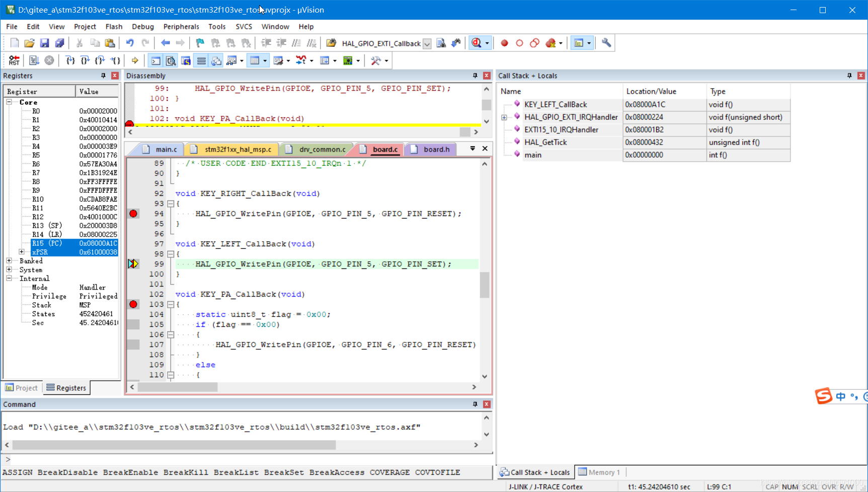The image size is (868, 492).
Task: Toggle the breakpoint marker on line 103
Action: click(x=133, y=304)
